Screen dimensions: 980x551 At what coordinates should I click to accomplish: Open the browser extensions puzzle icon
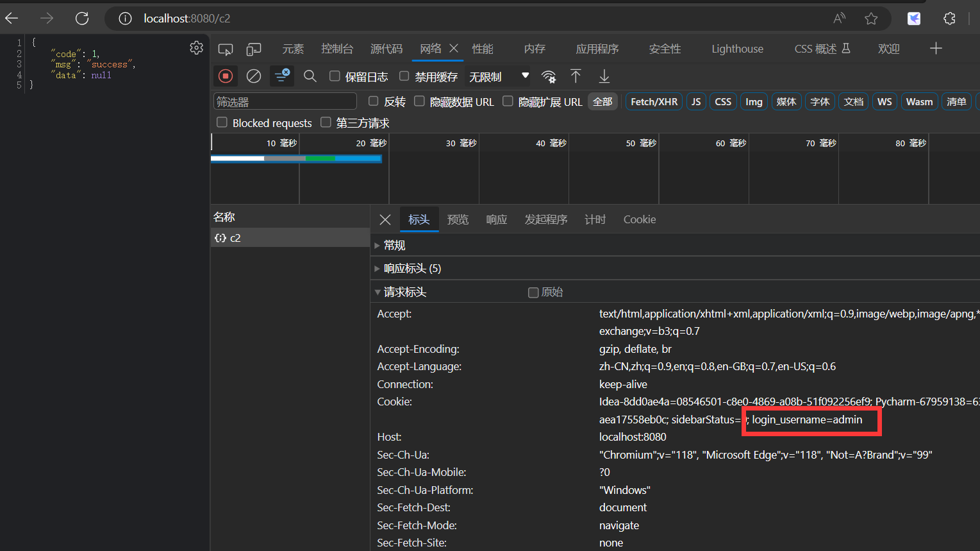(949, 19)
